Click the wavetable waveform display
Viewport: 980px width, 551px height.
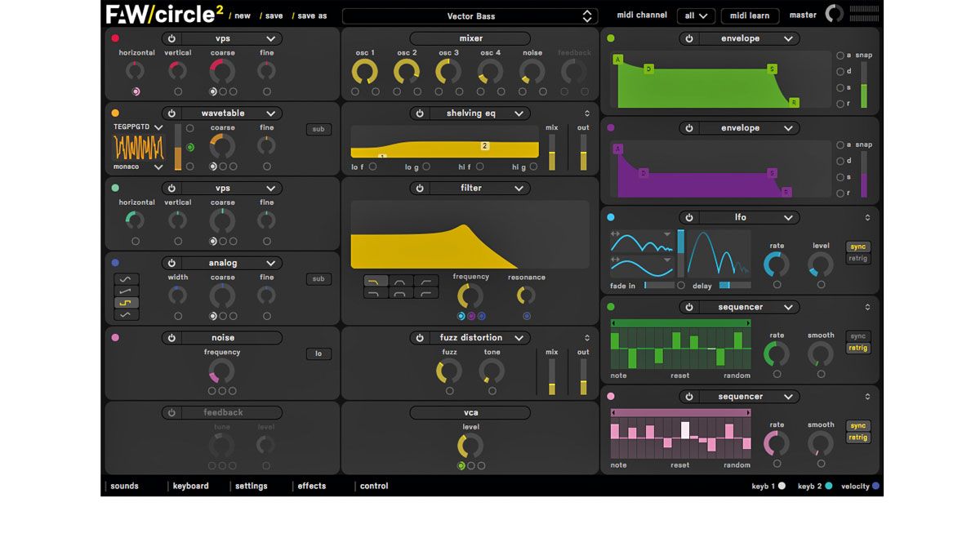pyautogui.click(x=138, y=147)
